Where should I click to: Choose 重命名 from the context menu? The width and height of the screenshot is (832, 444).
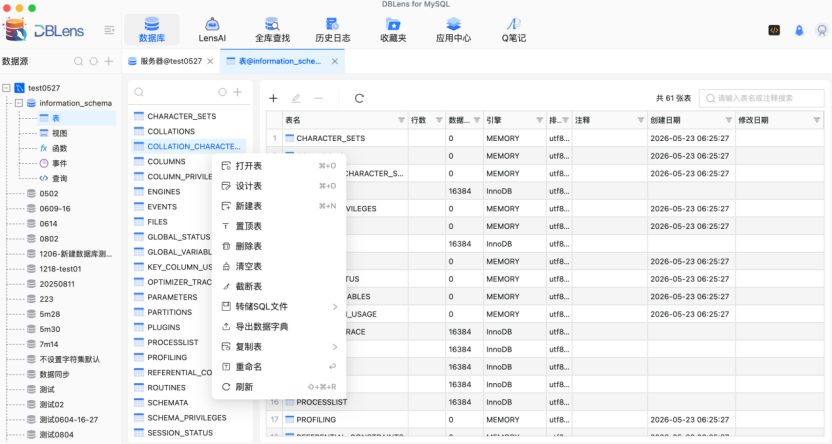[279, 367]
